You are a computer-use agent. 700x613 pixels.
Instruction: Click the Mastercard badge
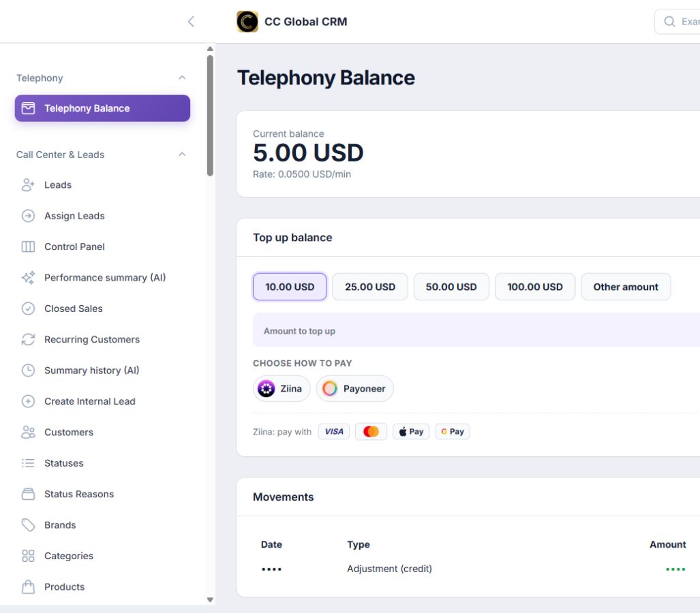pyautogui.click(x=371, y=431)
